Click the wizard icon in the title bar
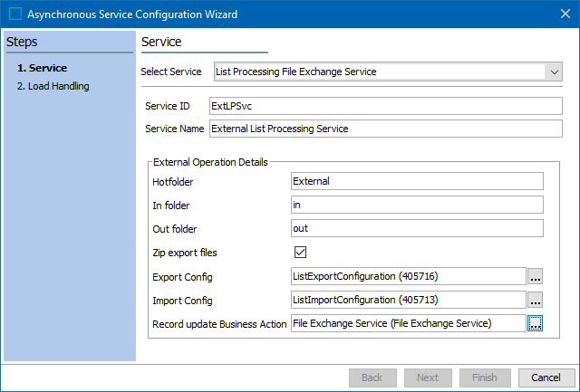This screenshot has width=580, height=392. [x=15, y=14]
